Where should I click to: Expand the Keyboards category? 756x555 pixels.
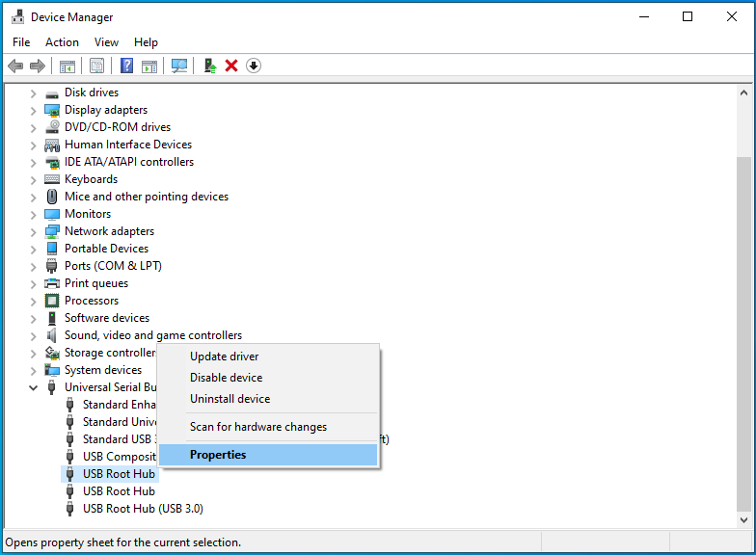34,179
